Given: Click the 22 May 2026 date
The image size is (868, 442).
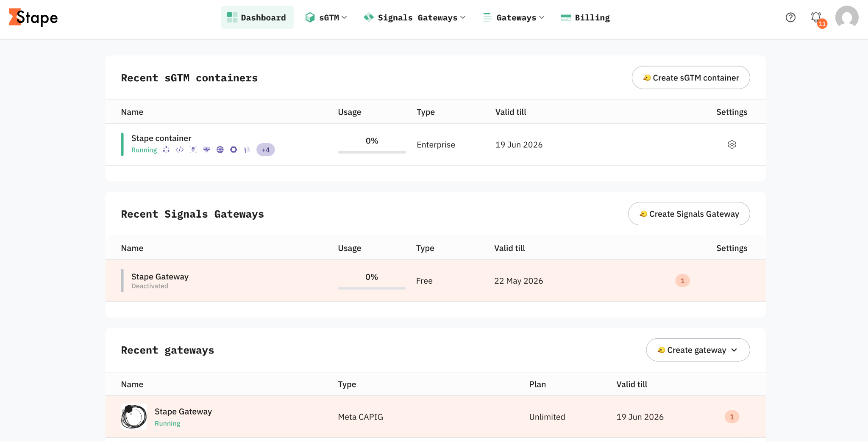Looking at the screenshot, I should point(518,281).
